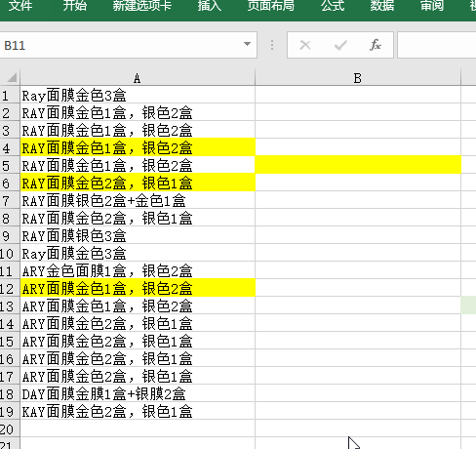Open the Insert Function fx icon
The width and height of the screenshot is (476, 449).
click(376, 45)
